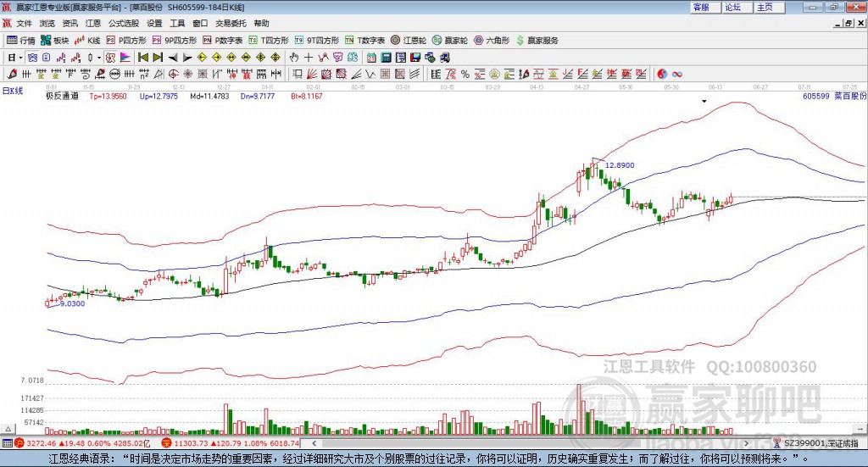Image resolution: width=868 pixels, height=467 pixels.
Task: Expand the candlestick style dropdown arrow
Action: 99,58
